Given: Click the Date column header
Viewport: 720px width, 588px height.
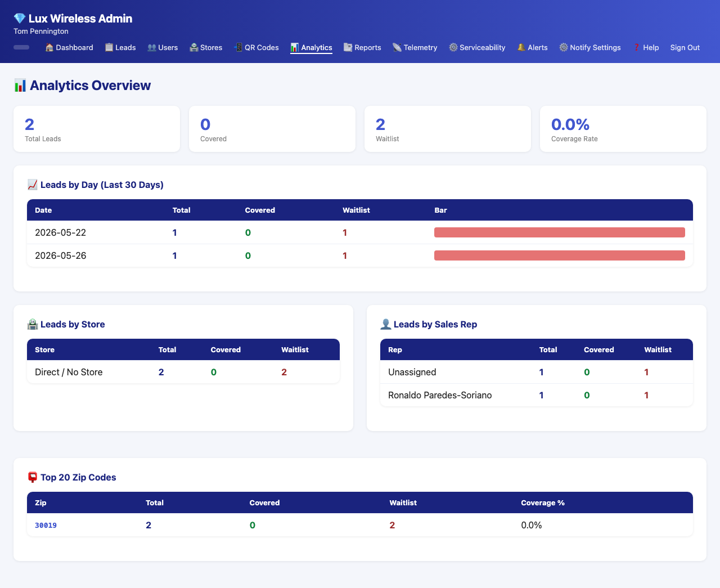Looking at the screenshot, I should tap(43, 210).
